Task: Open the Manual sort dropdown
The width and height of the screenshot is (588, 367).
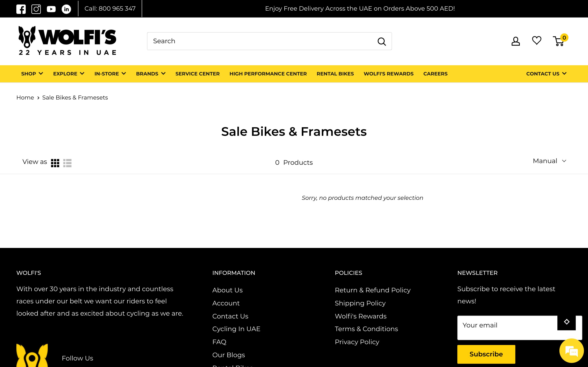Action: [549, 161]
